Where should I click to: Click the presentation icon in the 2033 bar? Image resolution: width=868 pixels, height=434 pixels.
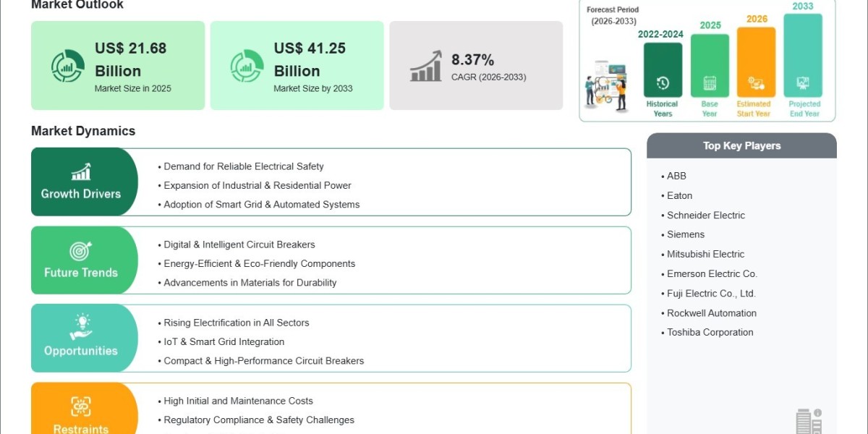coord(803,83)
